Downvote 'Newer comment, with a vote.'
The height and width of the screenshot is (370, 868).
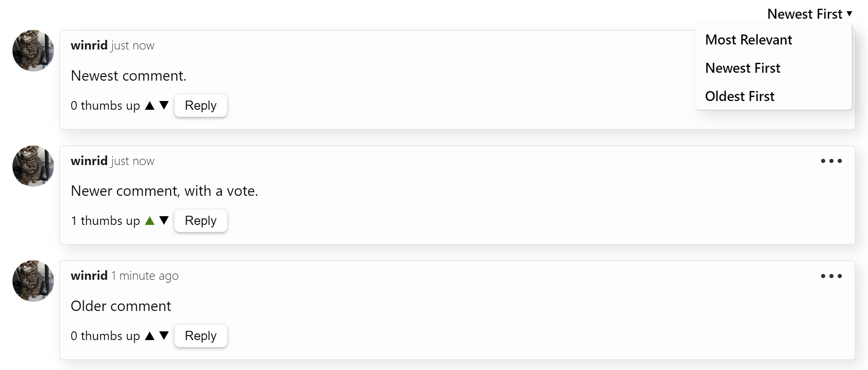(x=164, y=220)
